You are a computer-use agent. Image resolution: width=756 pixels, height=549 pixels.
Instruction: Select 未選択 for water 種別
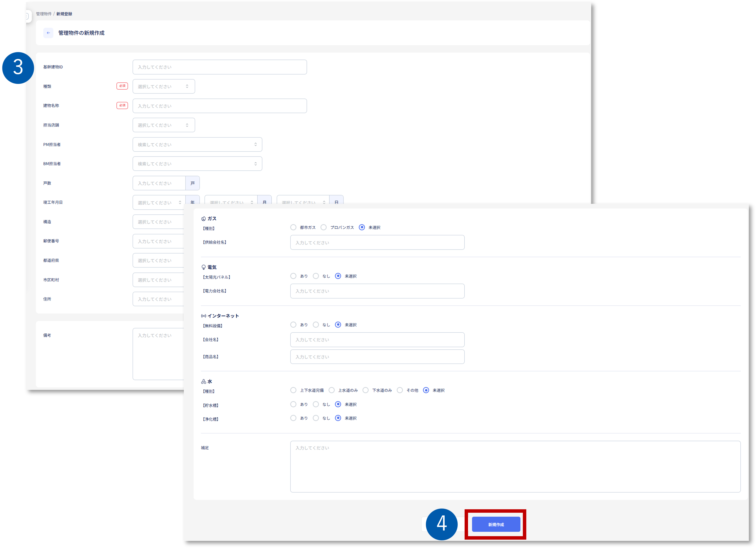426,390
